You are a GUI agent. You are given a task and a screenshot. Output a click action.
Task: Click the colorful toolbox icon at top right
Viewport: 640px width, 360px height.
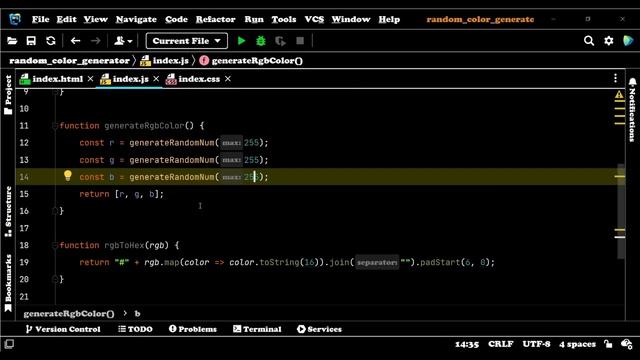tap(628, 40)
